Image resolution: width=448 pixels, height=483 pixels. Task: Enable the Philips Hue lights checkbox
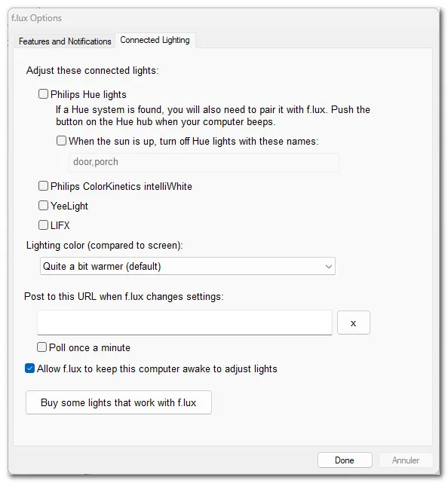coord(43,93)
